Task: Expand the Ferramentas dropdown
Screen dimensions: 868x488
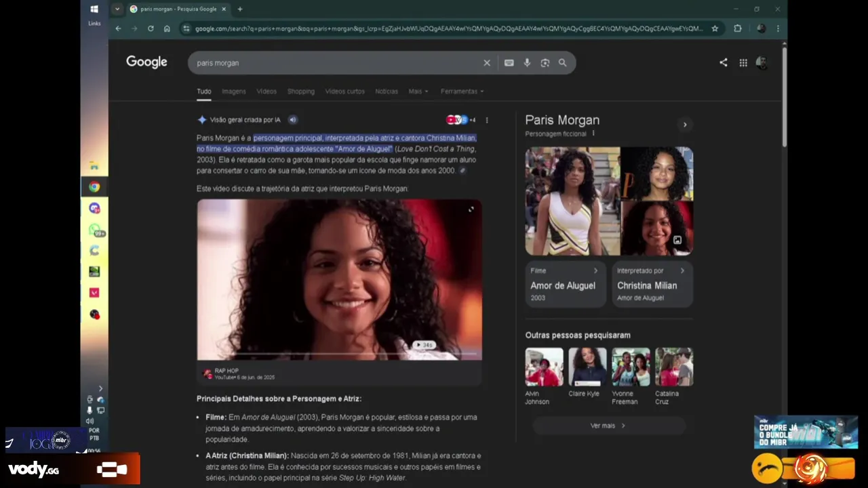Action: pyautogui.click(x=462, y=91)
